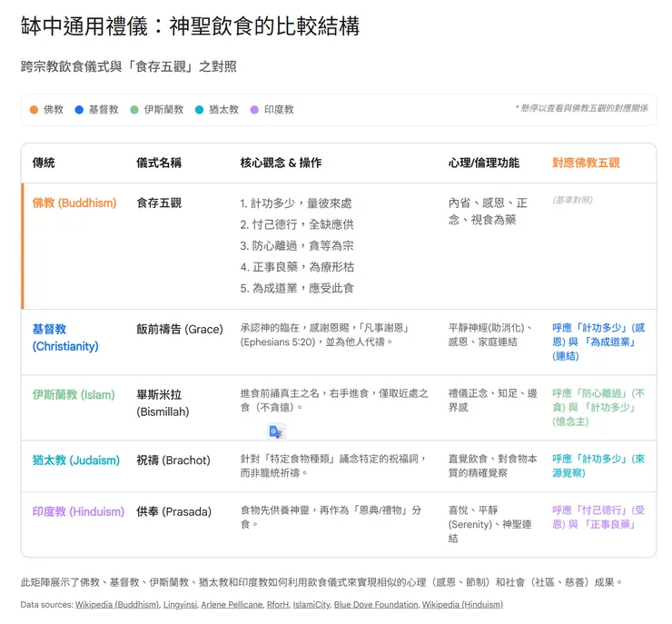Click the 跨宗教飲食儀式 subtitle
This screenshot has width=672, height=624.
[129, 67]
